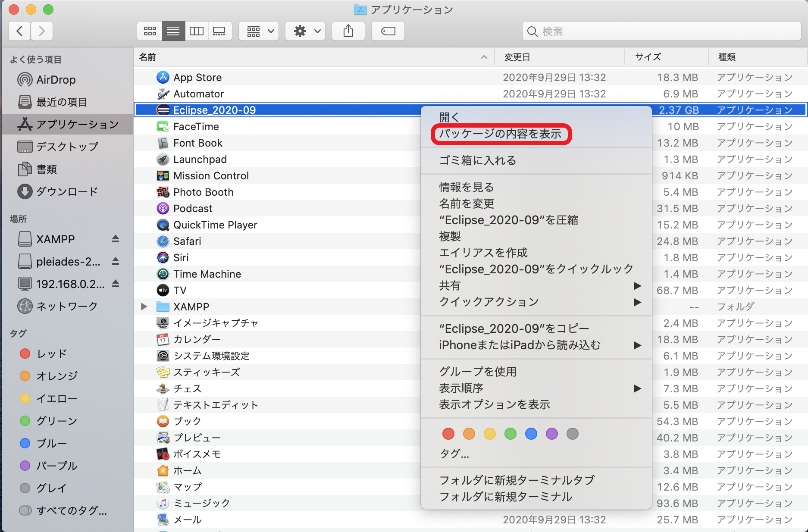
Task: Sort by サイズ column header
Action: click(667, 57)
